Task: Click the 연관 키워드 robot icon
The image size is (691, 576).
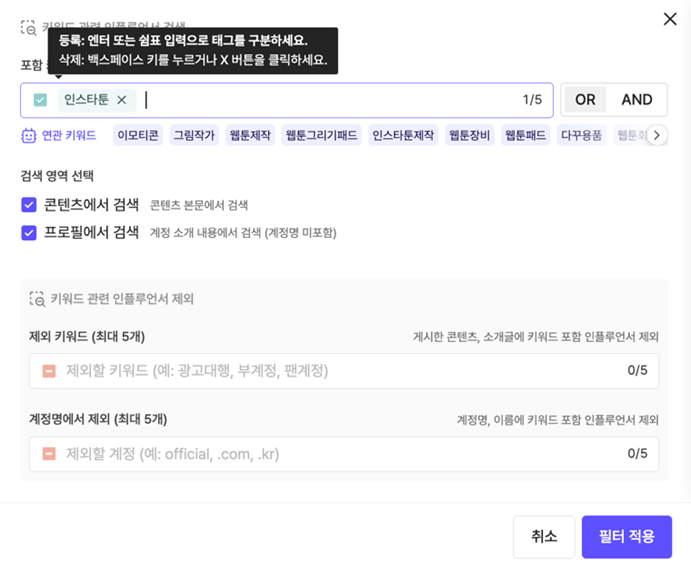Action: click(x=29, y=135)
